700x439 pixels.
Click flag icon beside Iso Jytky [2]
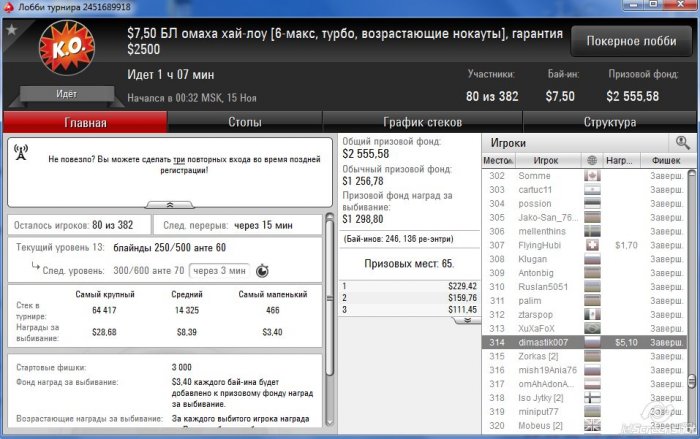pyautogui.click(x=592, y=397)
